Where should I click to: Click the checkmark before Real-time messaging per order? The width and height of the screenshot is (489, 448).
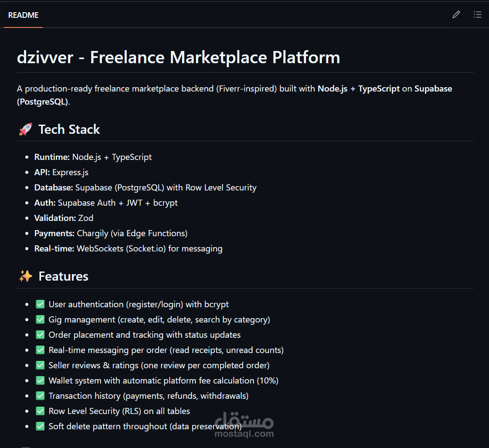[x=40, y=350]
